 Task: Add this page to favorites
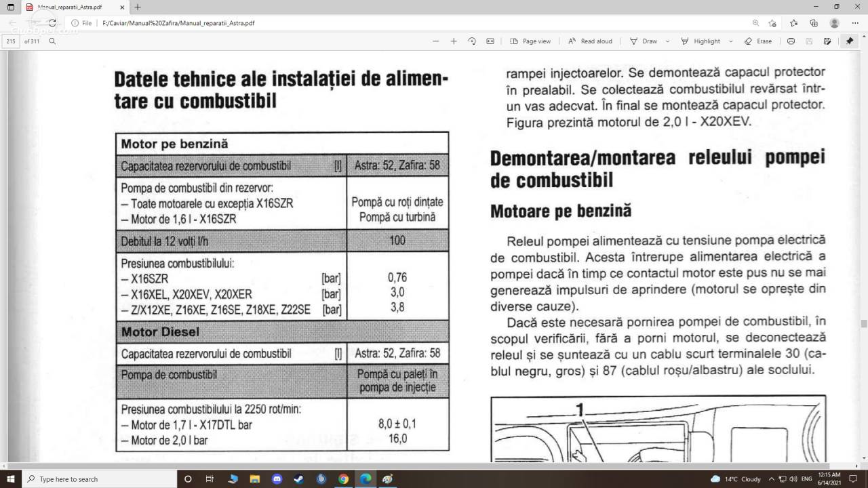click(773, 23)
